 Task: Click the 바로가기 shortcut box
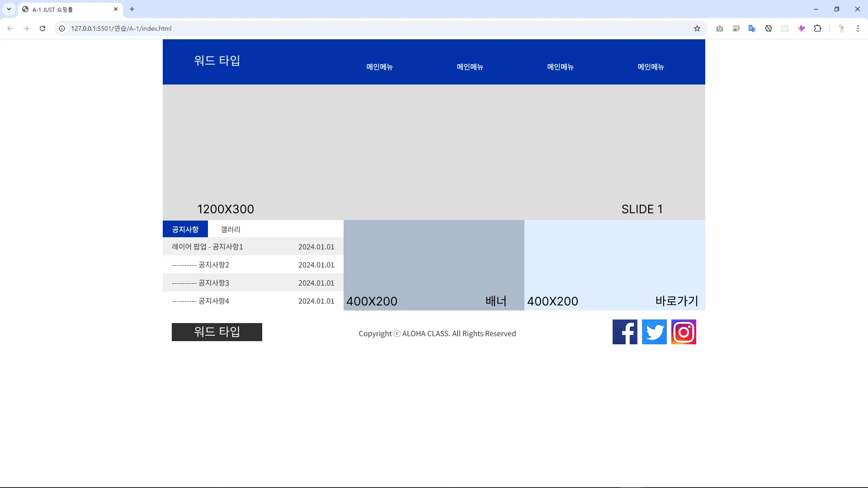tap(614, 265)
